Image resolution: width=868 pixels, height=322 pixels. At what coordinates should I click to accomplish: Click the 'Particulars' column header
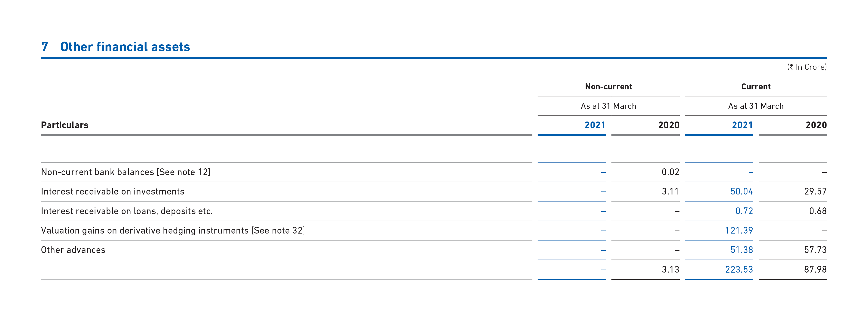65,125
